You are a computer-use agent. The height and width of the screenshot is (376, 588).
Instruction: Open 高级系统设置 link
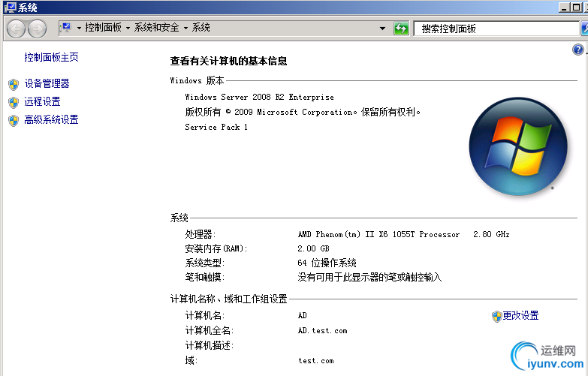(x=51, y=119)
